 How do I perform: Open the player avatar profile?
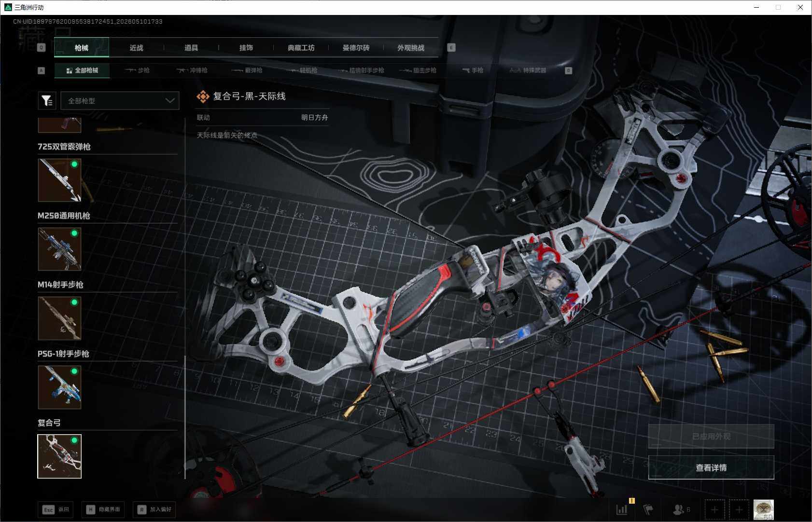tap(763, 509)
